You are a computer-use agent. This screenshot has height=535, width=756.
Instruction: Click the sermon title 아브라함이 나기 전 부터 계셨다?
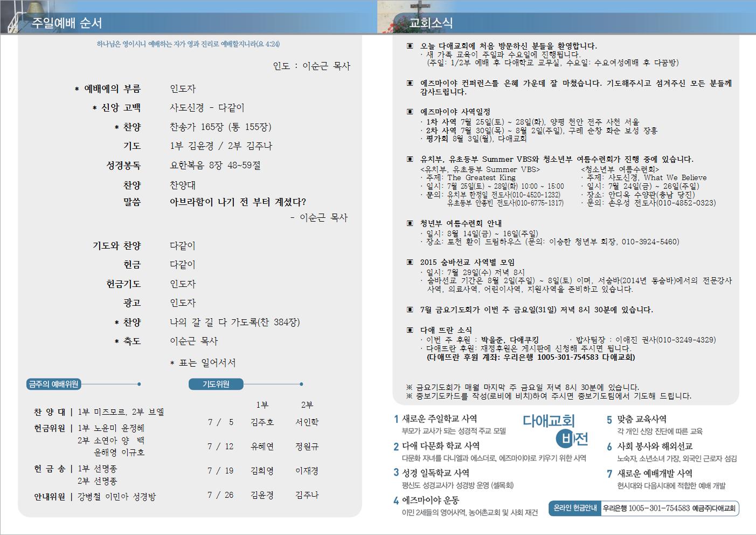click(x=238, y=202)
